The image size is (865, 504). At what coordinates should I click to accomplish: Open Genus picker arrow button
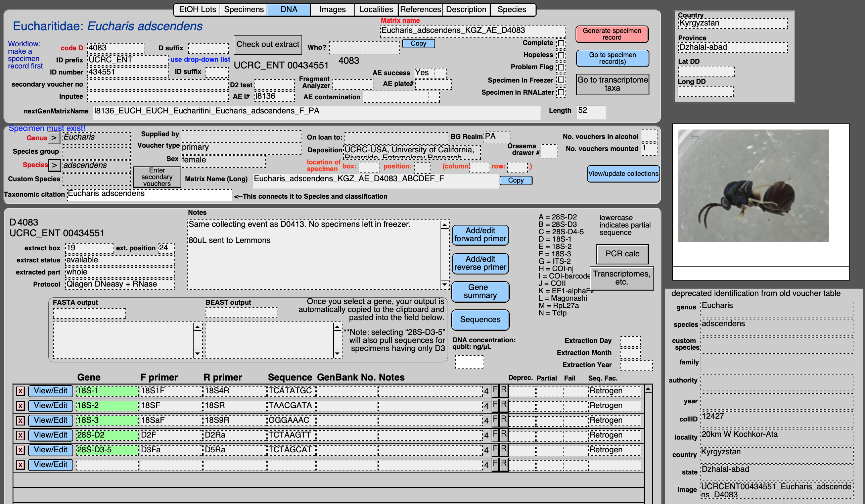54,138
